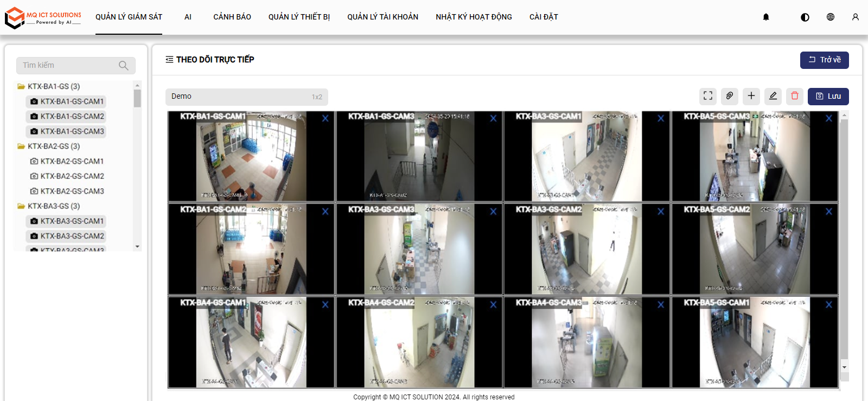Close the KTX-BA3-GS-CAM2 video tile
The image size is (868, 401).
coord(661,212)
